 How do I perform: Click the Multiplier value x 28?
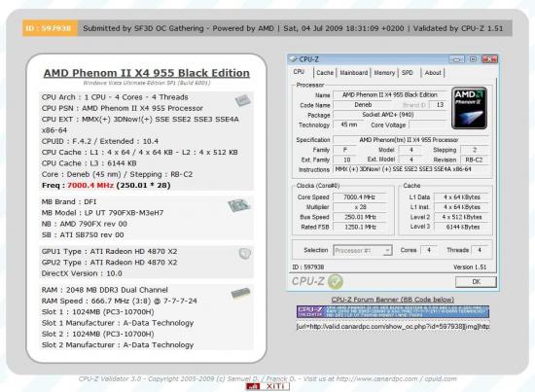click(359, 207)
